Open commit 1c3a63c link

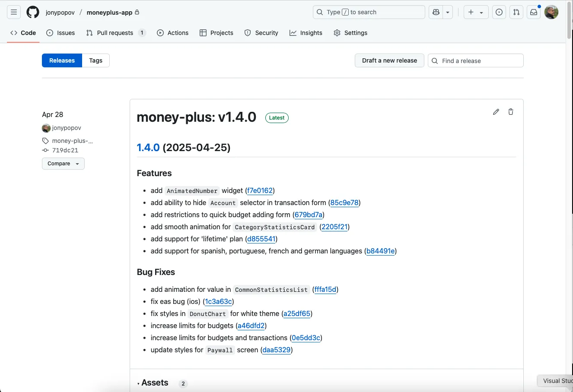coord(219,301)
